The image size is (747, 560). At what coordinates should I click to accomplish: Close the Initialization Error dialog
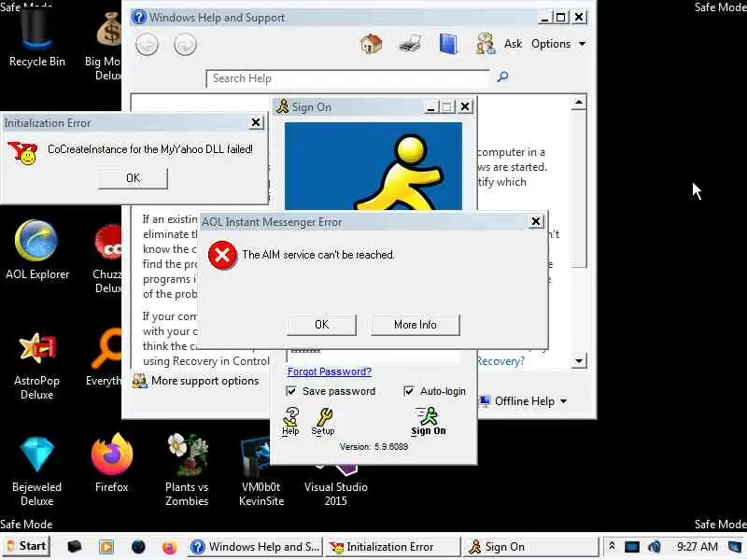coord(256,123)
